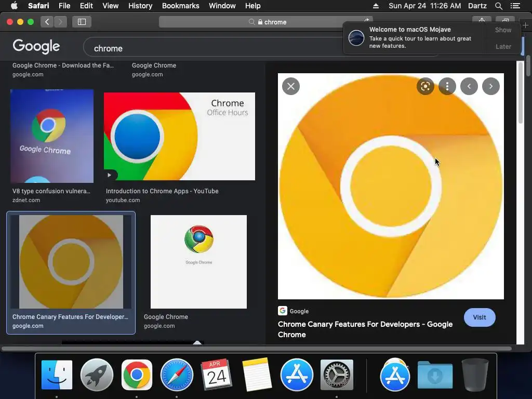Select the Chrome Office Hours thumbnail
Viewport: 532px width, 399px height.
pyautogui.click(x=179, y=137)
